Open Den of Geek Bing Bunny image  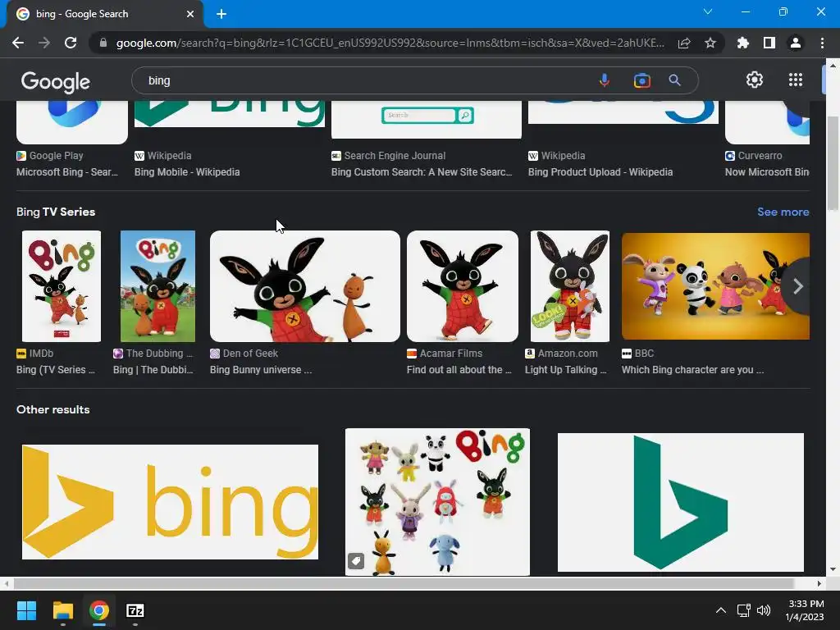pyautogui.click(x=305, y=286)
